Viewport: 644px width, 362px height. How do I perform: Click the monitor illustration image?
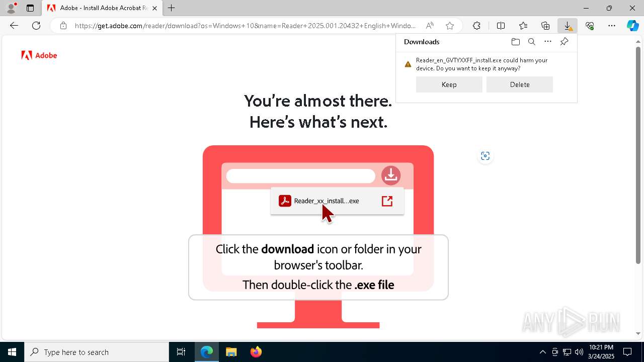pos(318,236)
